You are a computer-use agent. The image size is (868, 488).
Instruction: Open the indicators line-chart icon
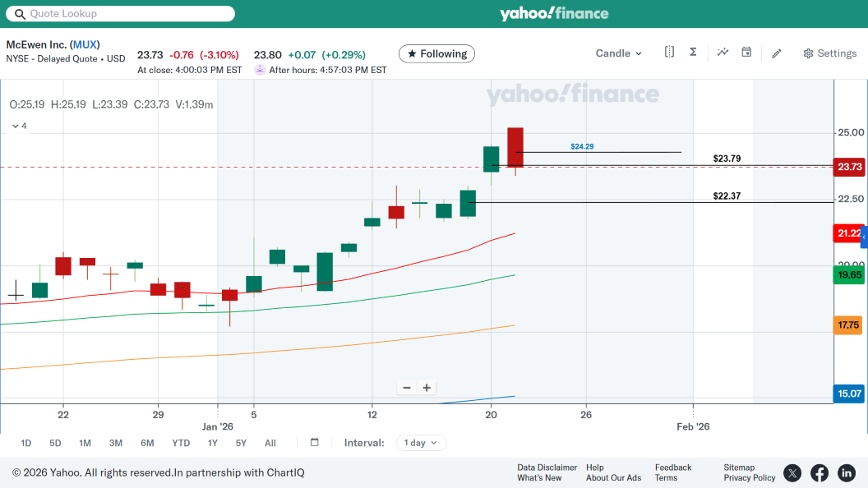pos(723,53)
